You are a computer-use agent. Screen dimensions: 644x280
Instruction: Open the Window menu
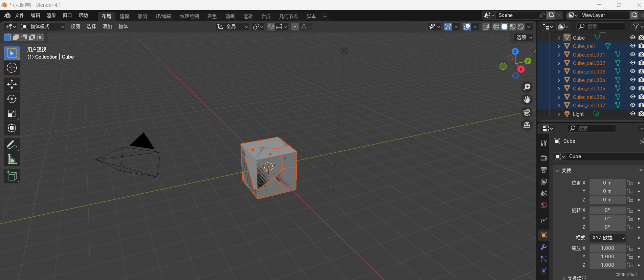coord(67,16)
